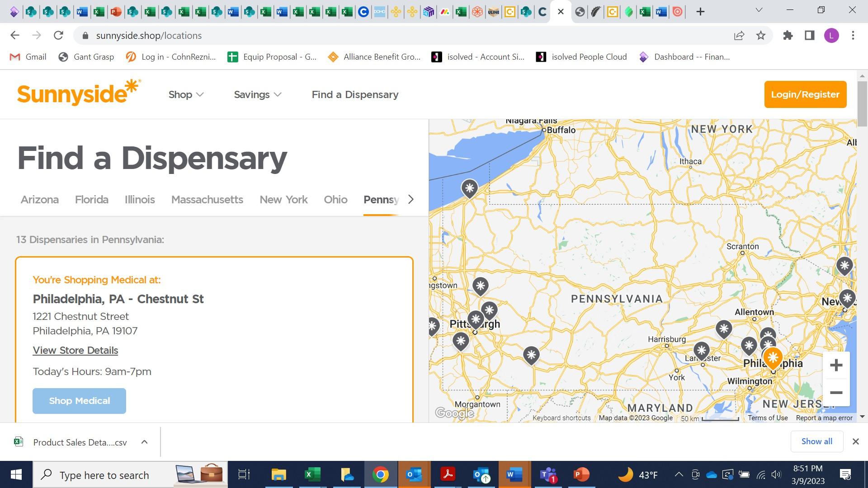Click the dispensary marker near Lake Erie
Image resolution: width=868 pixels, height=488 pixels.
[469, 188]
